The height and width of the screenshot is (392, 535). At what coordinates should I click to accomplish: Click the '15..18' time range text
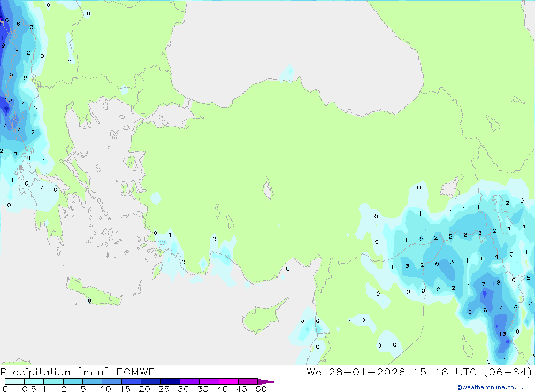431,372
